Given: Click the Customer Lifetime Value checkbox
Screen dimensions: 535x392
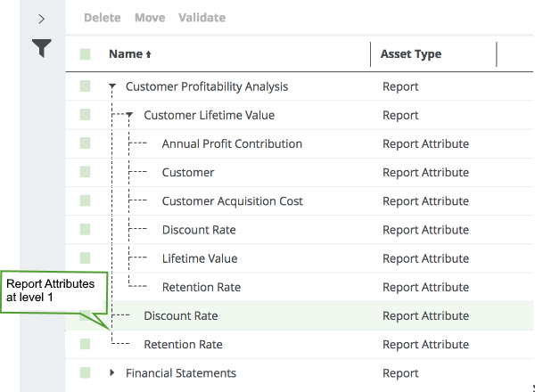Looking at the screenshot, I should pos(85,115).
